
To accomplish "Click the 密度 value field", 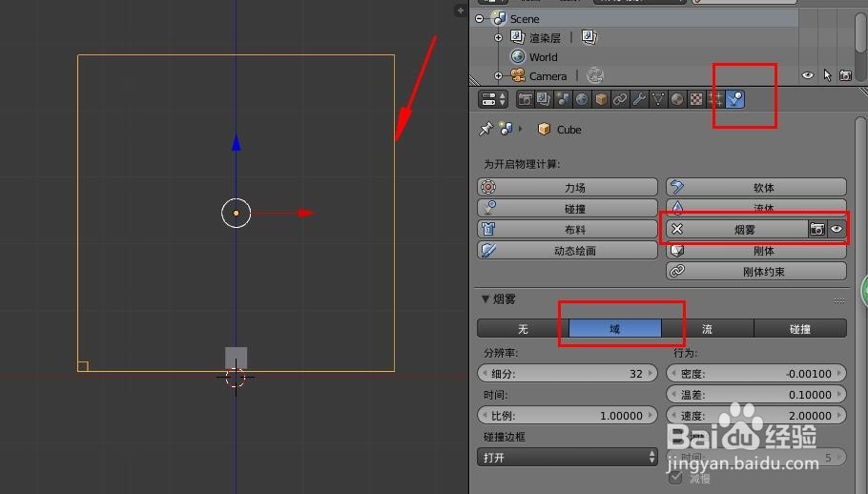I will click(756, 374).
